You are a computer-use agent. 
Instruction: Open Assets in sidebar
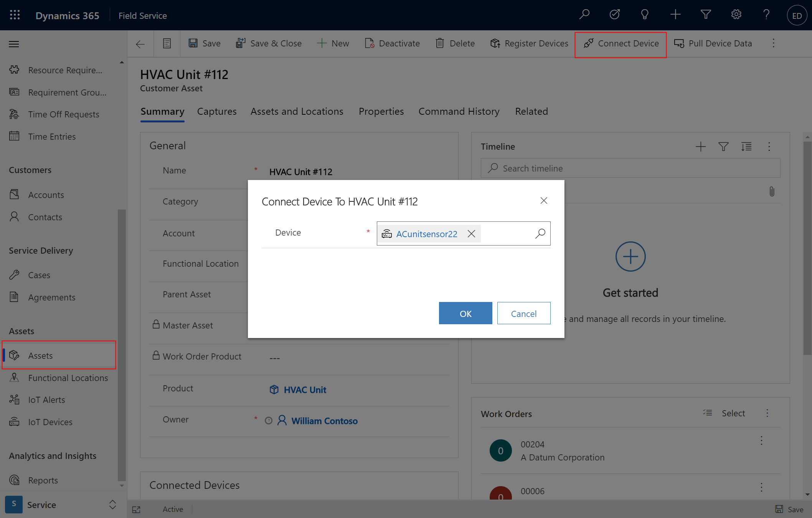(58, 355)
